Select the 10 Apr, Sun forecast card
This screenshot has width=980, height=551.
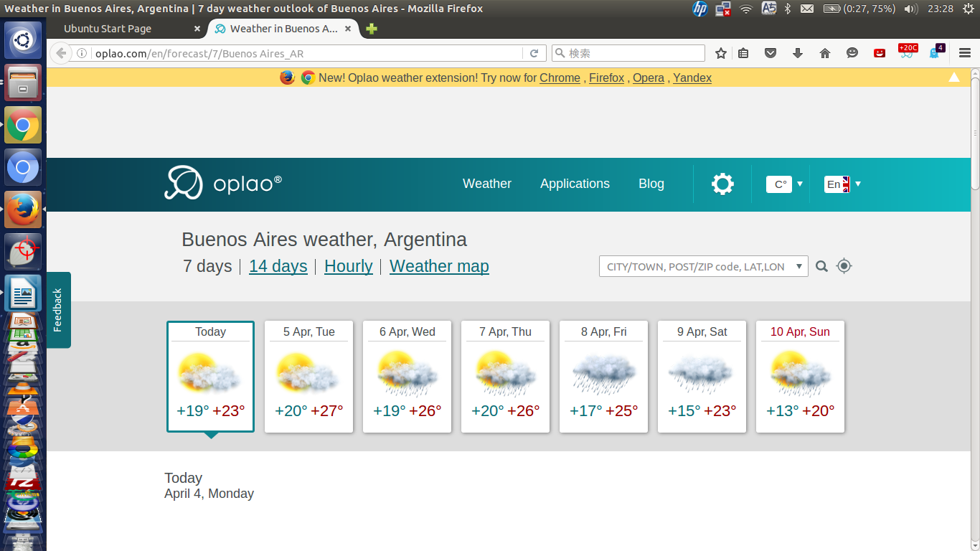801,377
